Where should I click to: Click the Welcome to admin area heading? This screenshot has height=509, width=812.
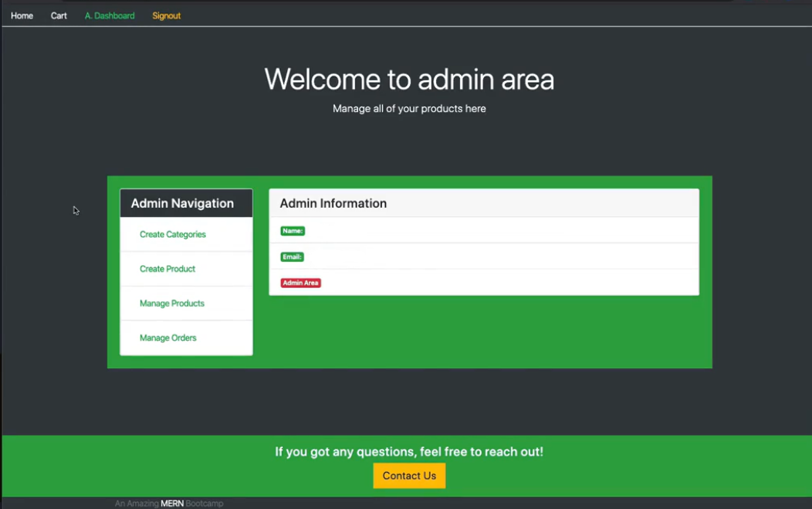click(409, 80)
